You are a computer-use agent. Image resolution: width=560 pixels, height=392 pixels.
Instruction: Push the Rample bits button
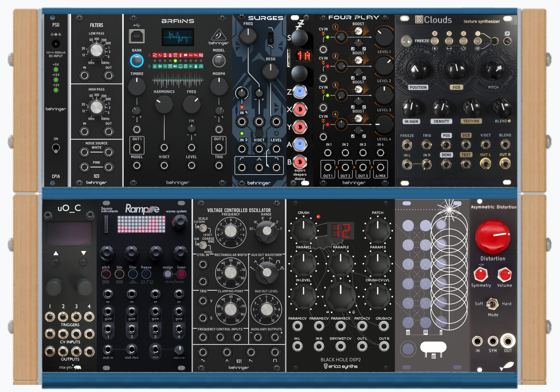coord(119,274)
